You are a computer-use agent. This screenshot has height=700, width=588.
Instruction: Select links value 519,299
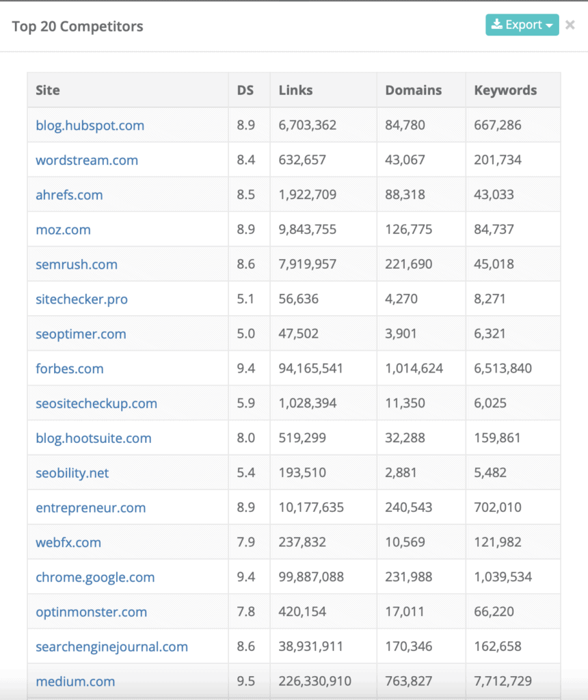point(302,438)
